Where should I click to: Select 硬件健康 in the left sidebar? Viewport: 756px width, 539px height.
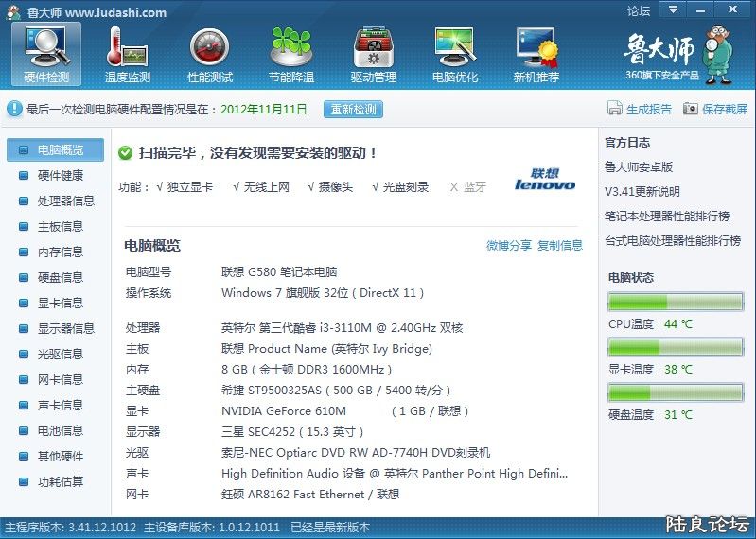pyautogui.click(x=60, y=175)
